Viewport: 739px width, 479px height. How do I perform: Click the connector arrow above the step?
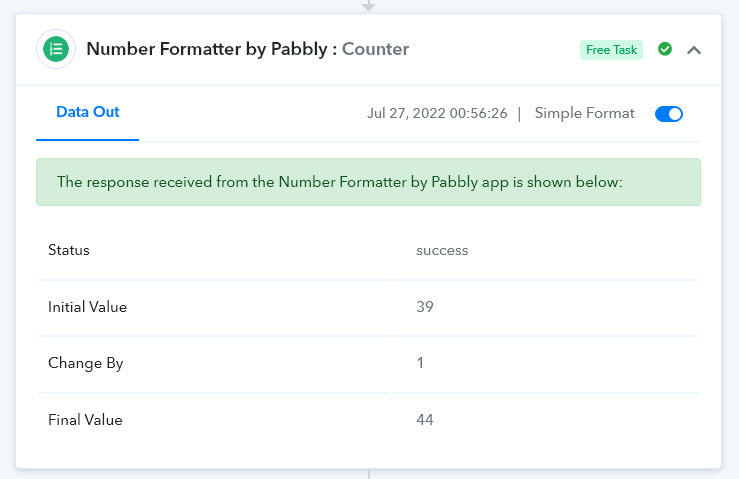[x=369, y=6]
